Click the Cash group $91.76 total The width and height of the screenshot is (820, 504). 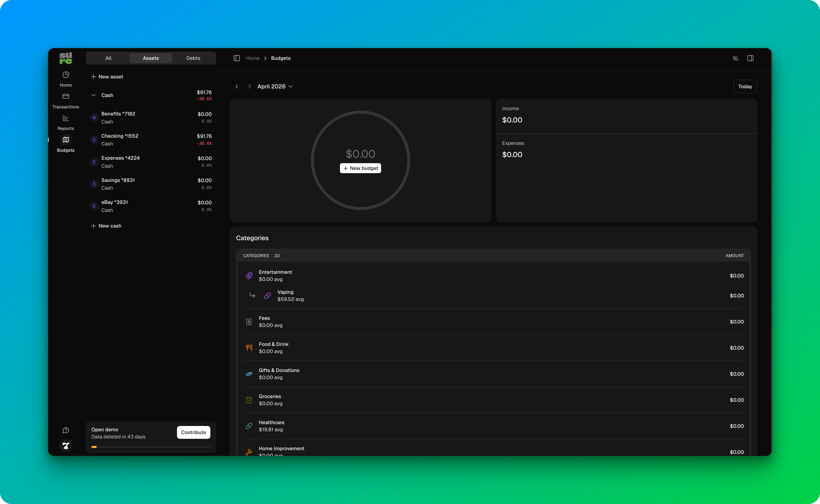pos(204,92)
